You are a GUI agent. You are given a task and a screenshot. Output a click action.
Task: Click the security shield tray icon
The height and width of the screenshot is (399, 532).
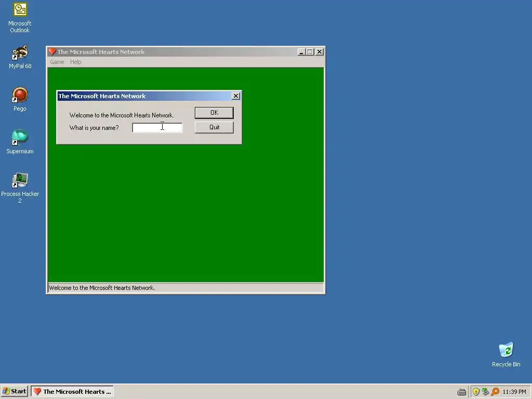tap(476, 392)
